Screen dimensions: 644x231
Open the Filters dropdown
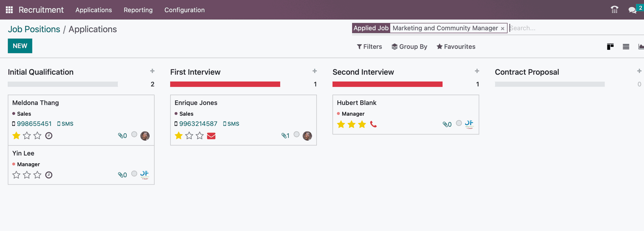pyautogui.click(x=369, y=46)
